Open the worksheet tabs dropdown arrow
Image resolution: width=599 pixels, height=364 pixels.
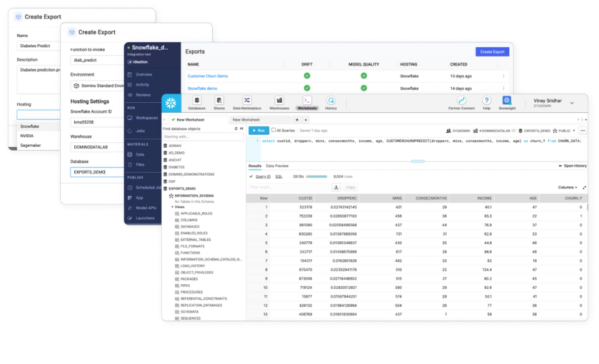click(x=306, y=120)
